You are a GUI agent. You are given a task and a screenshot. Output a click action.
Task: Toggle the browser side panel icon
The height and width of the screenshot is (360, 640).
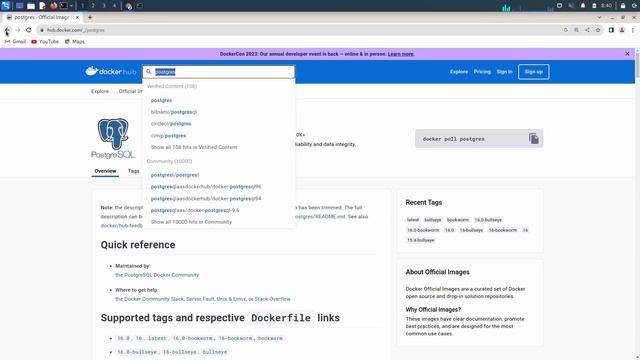tap(611, 30)
